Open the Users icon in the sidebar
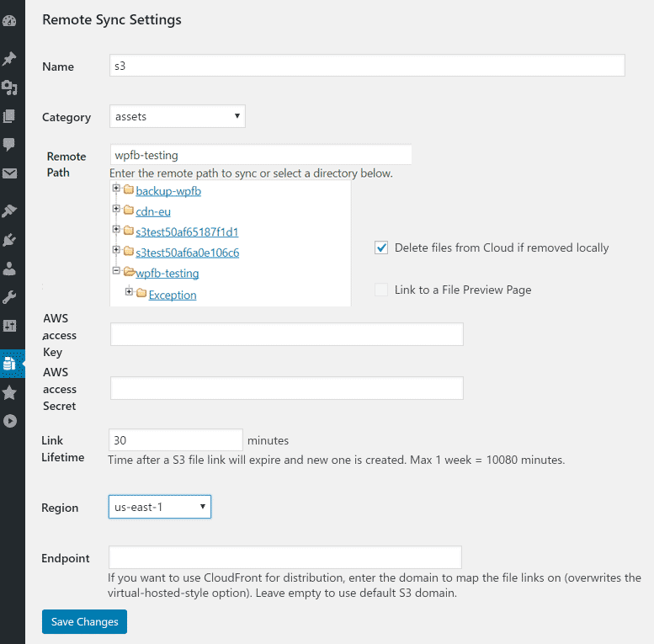 [x=9, y=269]
